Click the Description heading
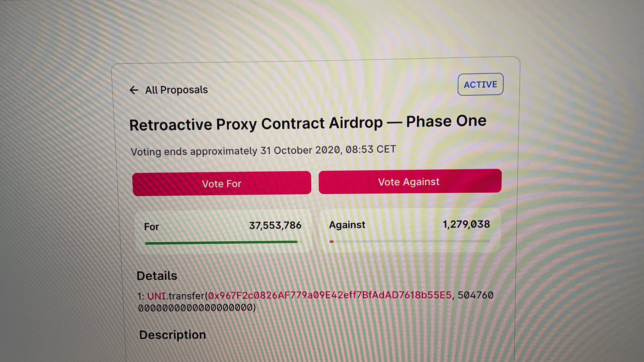This screenshot has height=362, width=644. 172,335
